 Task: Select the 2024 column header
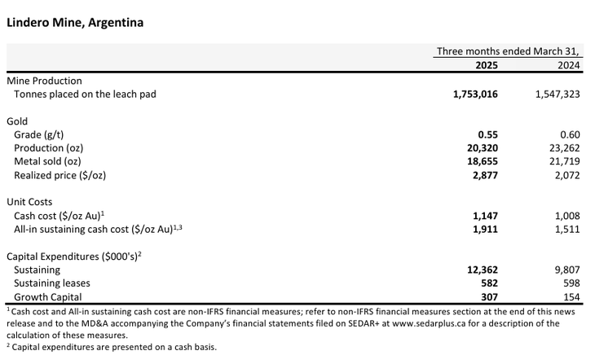(569, 65)
